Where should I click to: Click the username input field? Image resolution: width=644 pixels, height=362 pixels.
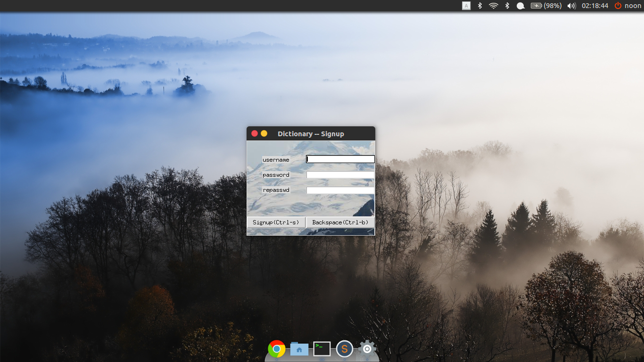(340, 159)
